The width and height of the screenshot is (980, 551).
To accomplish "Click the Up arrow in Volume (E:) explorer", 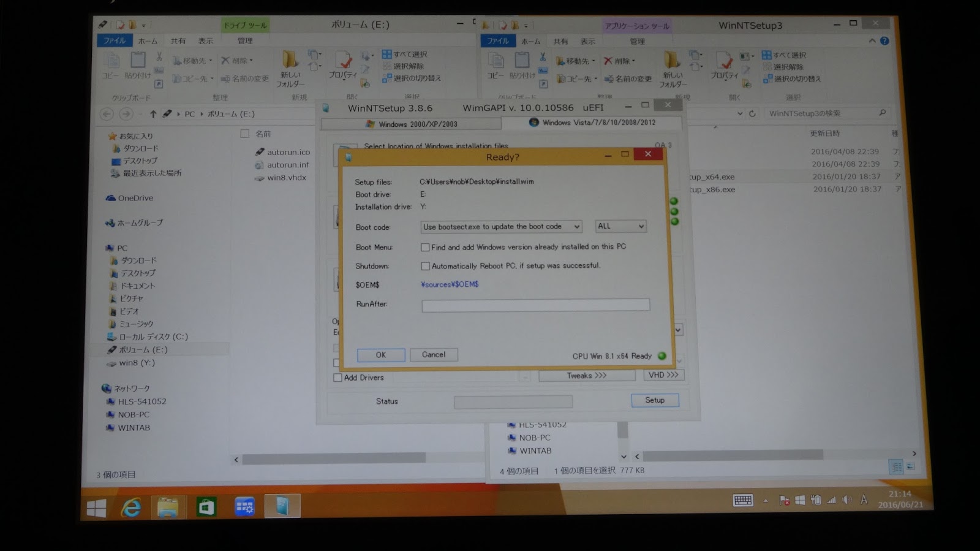I will pos(153,114).
